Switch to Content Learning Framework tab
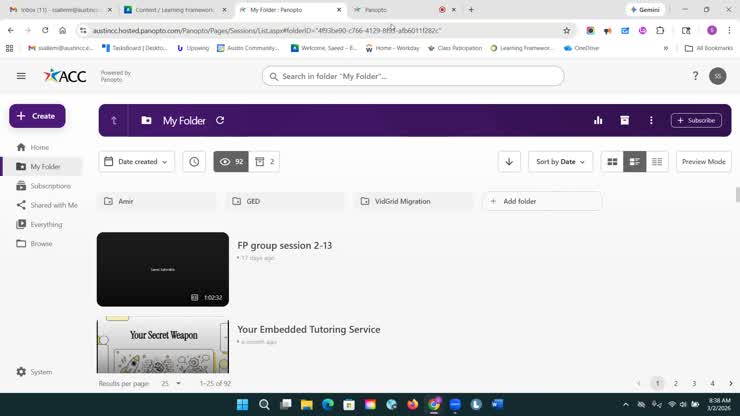Viewport: 740px width, 416px height. coord(174,10)
